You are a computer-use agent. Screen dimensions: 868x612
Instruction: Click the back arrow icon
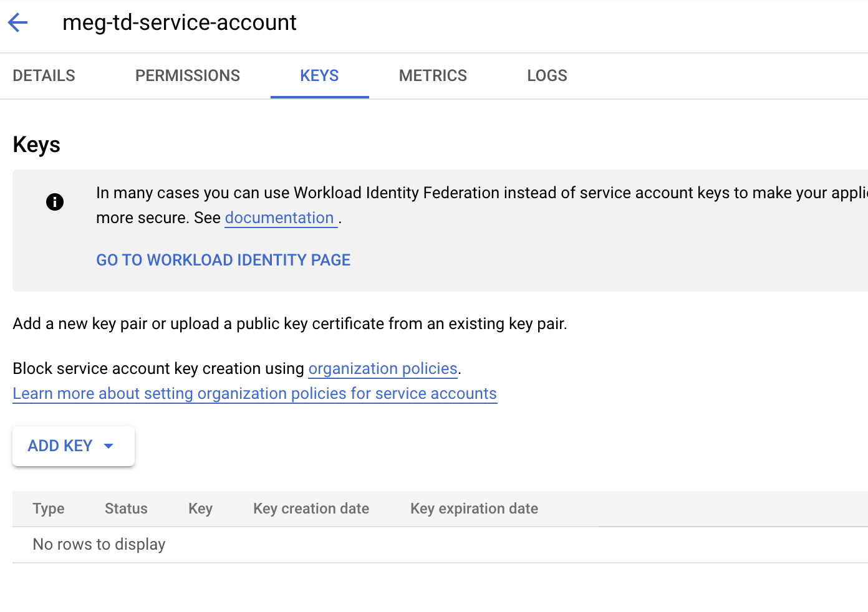18,23
